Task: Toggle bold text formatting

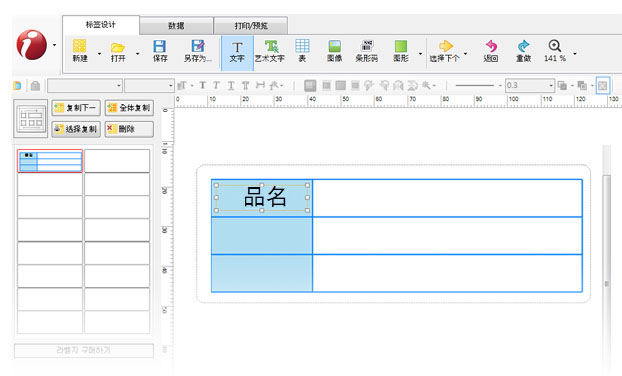Action: 203,85
